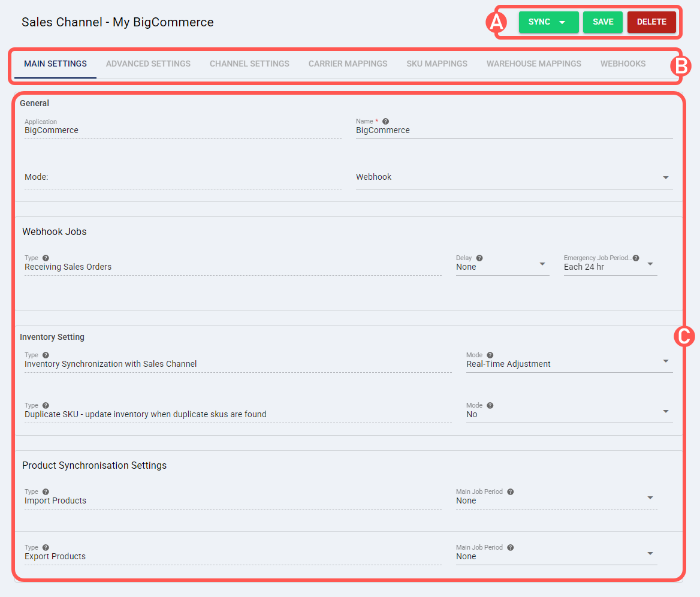Open the Sync button dropdown arrow
700x597 pixels.
pyautogui.click(x=562, y=22)
